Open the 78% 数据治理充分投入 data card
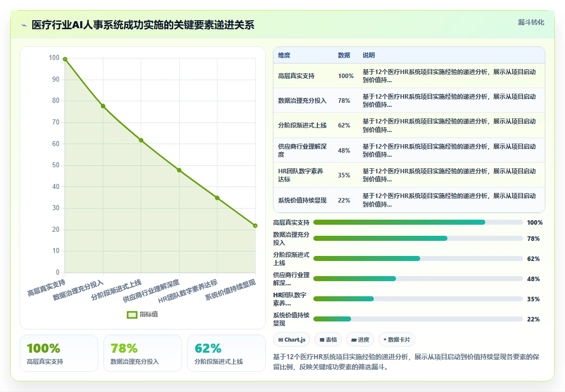This screenshot has width=565, height=392. [x=143, y=353]
